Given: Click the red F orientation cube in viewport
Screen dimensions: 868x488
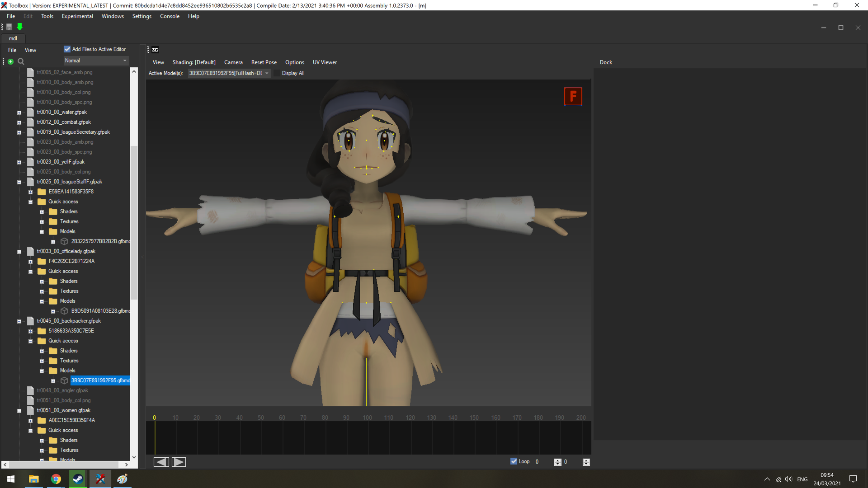Looking at the screenshot, I should coord(573,96).
